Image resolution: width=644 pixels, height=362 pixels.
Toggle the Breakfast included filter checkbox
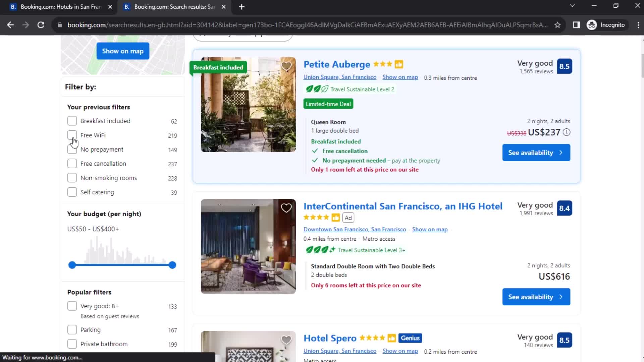coord(72,121)
